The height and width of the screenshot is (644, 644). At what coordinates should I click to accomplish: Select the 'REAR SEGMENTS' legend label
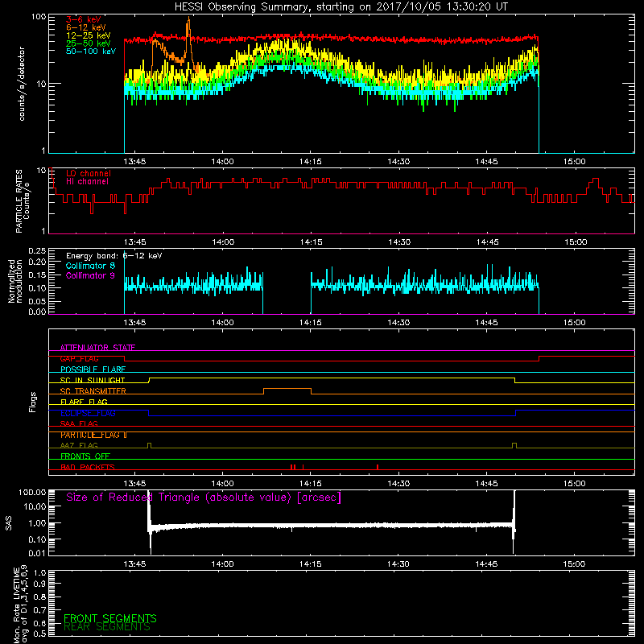click(107, 627)
